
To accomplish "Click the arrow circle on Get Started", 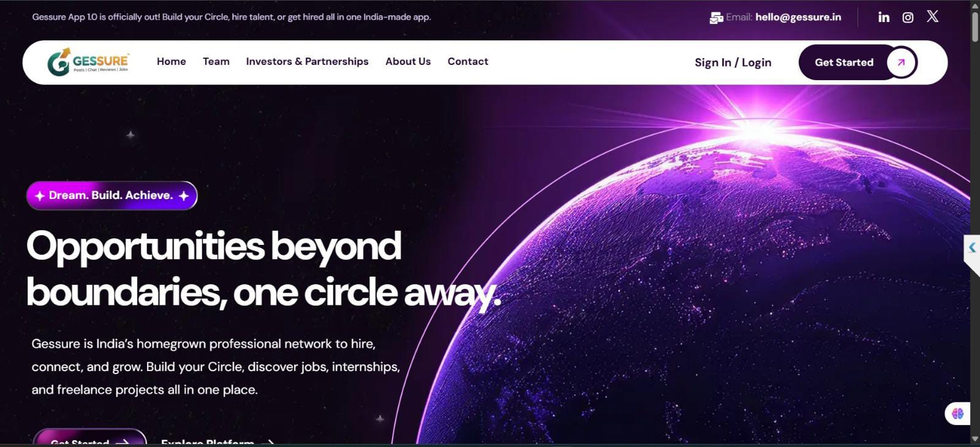I will click(901, 62).
